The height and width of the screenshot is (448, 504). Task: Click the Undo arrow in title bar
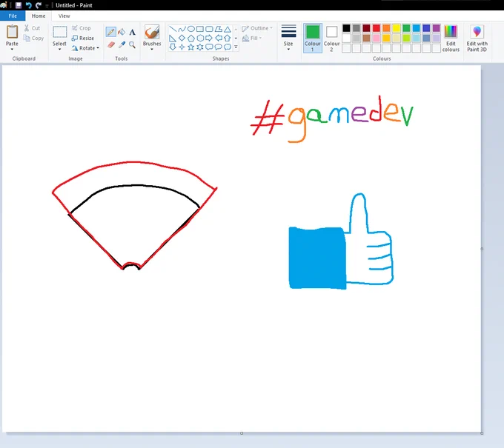click(x=28, y=5)
